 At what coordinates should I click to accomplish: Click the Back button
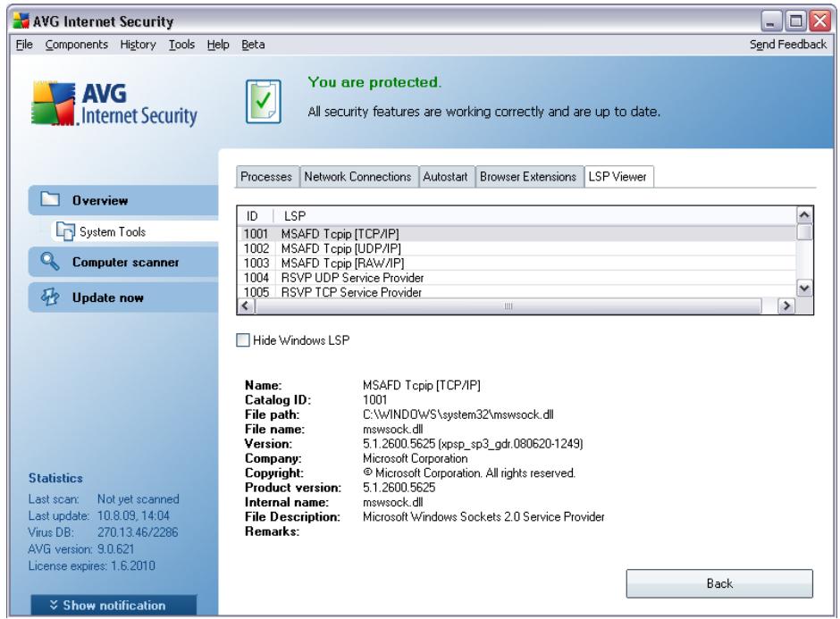click(x=719, y=583)
